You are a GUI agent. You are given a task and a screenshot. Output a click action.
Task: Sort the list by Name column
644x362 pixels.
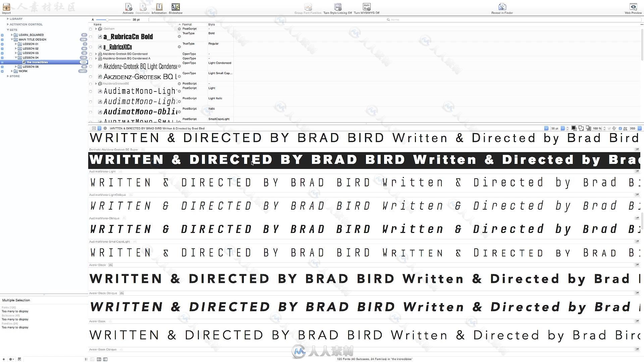(x=137, y=24)
